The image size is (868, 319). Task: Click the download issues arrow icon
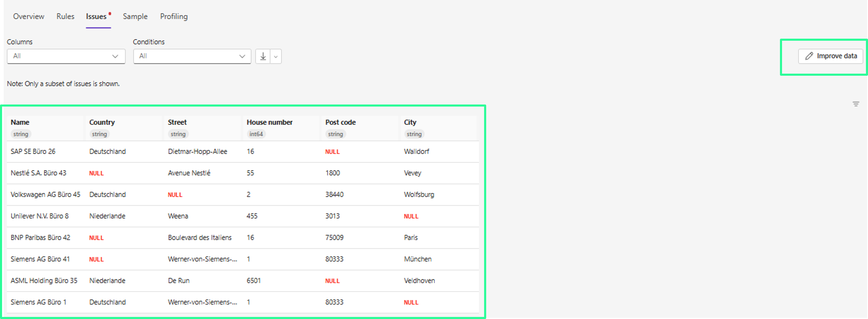[263, 56]
